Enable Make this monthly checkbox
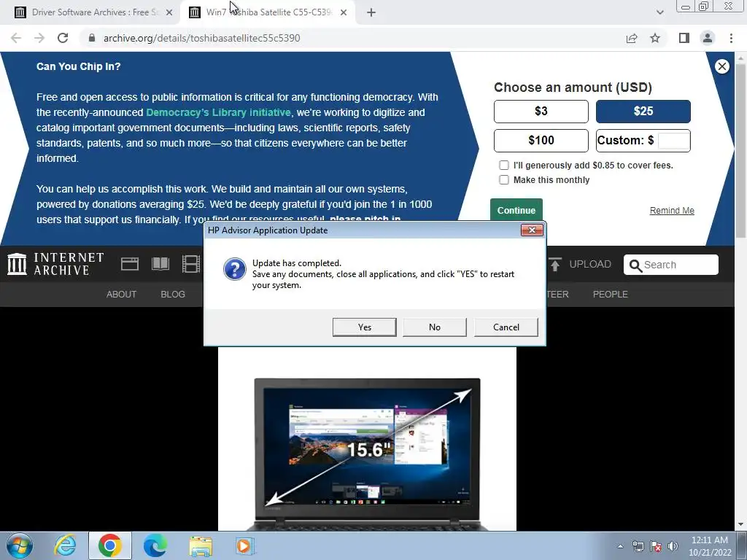 pos(503,180)
